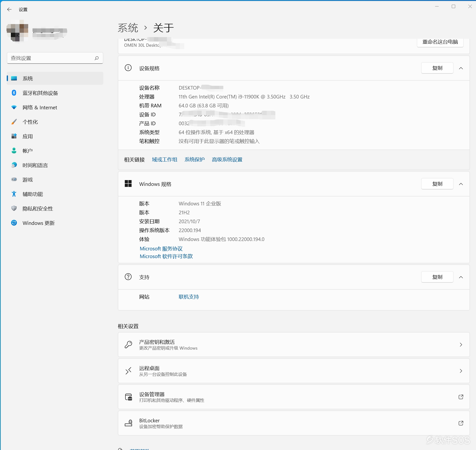Click the user profile avatar
The height and width of the screenshot is (450, 476).
18,31
